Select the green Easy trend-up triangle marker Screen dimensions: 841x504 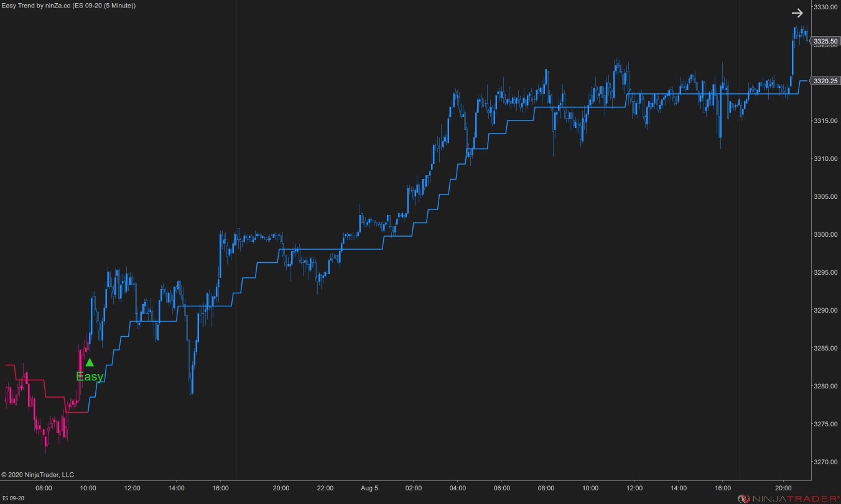pyautogui.click(x=90, y=362)
